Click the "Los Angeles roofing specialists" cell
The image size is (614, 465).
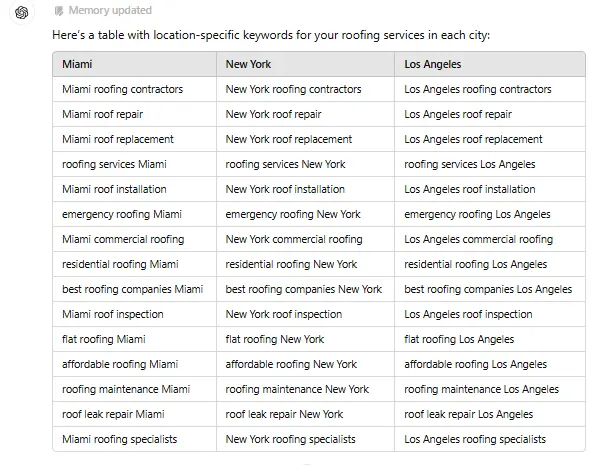pyautogui.click(x=475, y=439)
